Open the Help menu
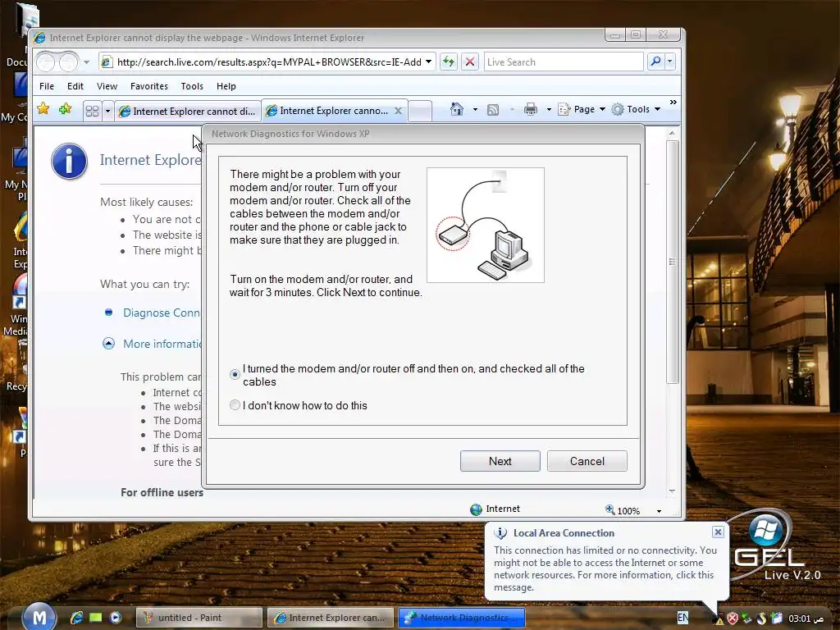Viewport: 840px width, 630px height. click(226, 86)
